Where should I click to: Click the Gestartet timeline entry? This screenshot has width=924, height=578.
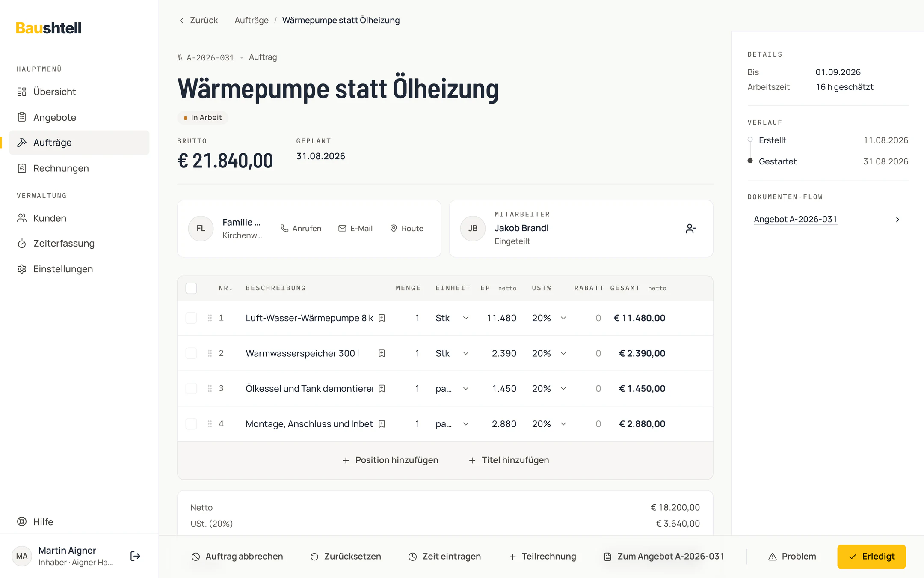point(828,161)
